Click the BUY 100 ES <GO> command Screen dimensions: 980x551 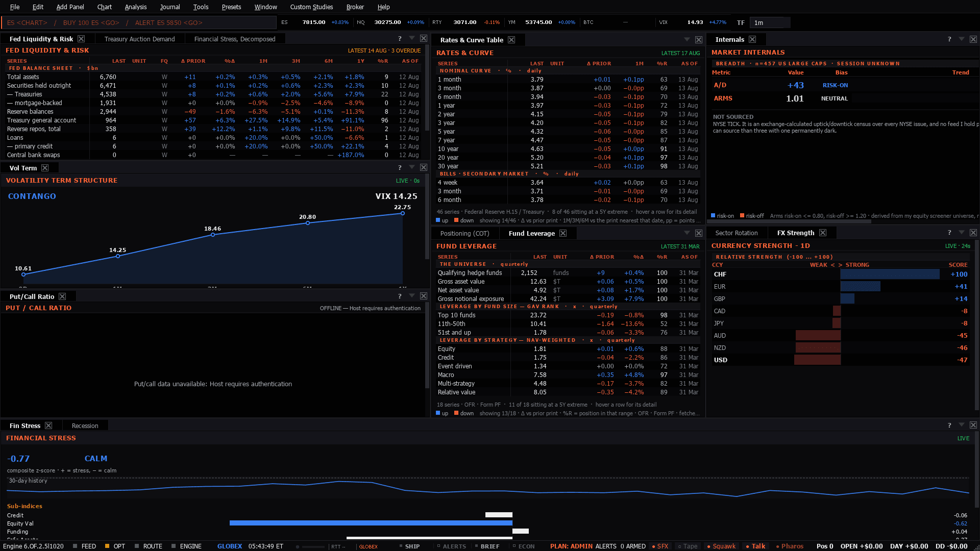point(91,22)
